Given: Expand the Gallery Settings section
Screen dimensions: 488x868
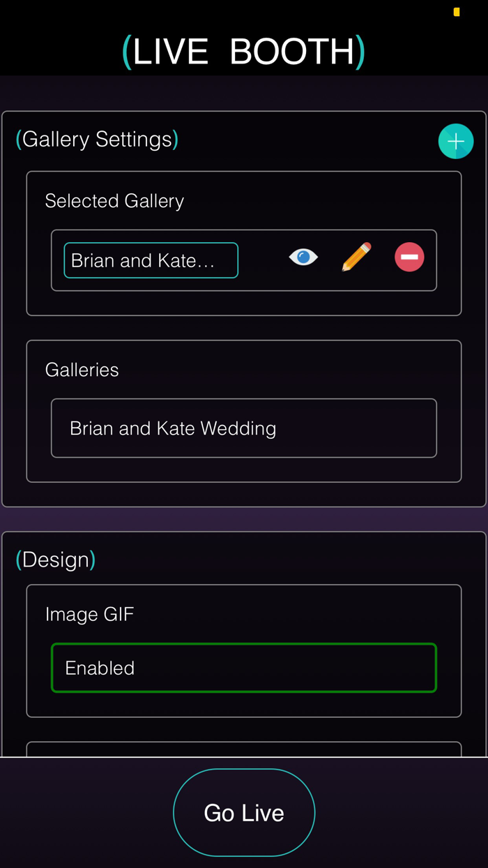Looking at the screenshot, I should click(x=96, y=139).
